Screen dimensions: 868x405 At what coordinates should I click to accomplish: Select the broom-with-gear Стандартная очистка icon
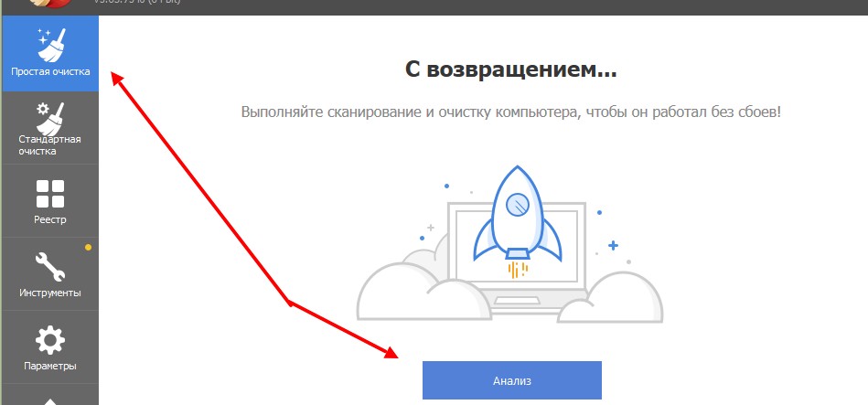50,118
